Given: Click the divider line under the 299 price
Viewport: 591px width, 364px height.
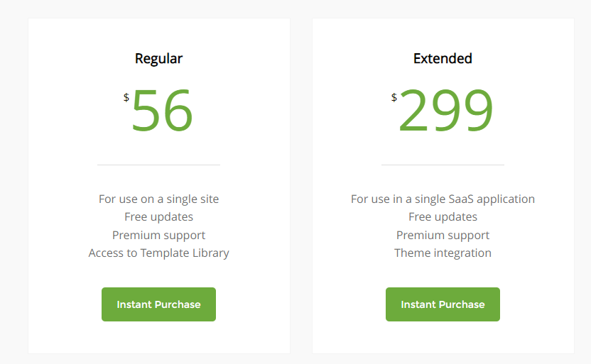Looking at the screenshot, I should tap(443, 165).
